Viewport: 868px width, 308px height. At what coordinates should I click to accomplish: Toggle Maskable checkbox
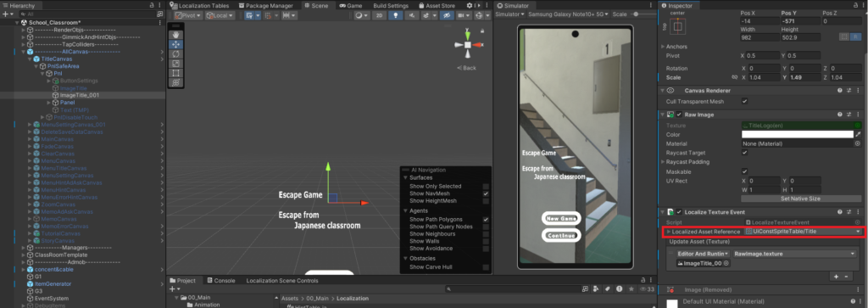tap(744, 171)
